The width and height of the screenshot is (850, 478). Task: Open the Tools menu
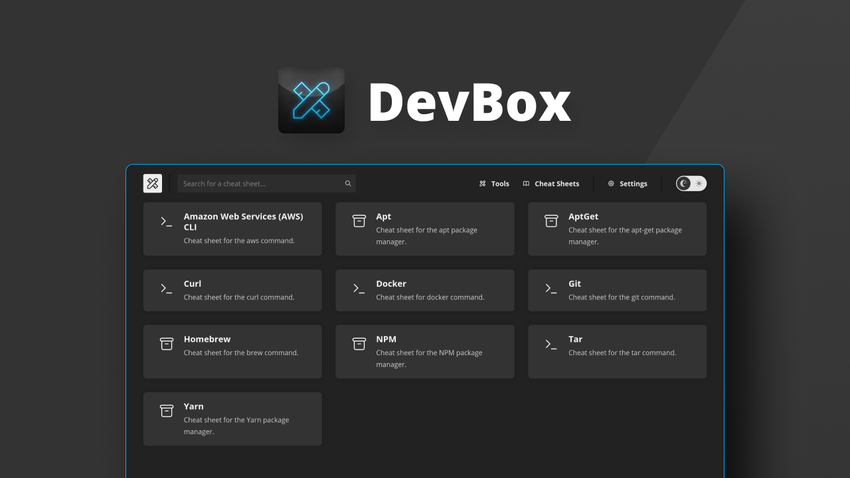[494, 184]
